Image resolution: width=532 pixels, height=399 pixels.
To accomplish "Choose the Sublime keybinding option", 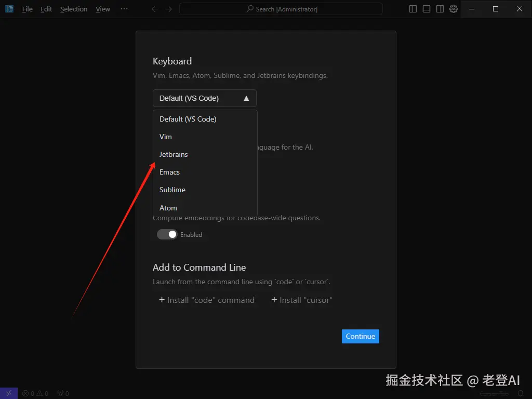I will coord(205,190).
